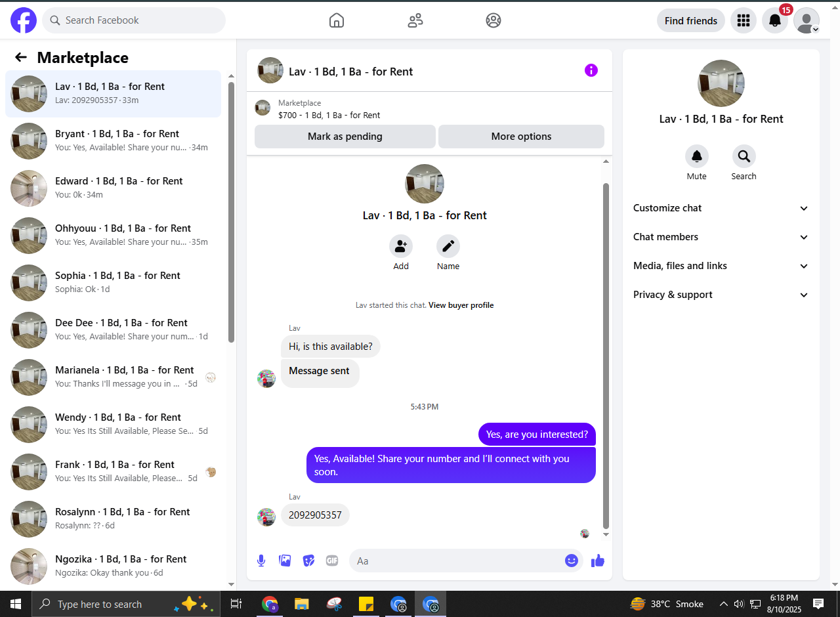Open the Home icon in top navigation
840x617 pixels.
pos(337,20)
